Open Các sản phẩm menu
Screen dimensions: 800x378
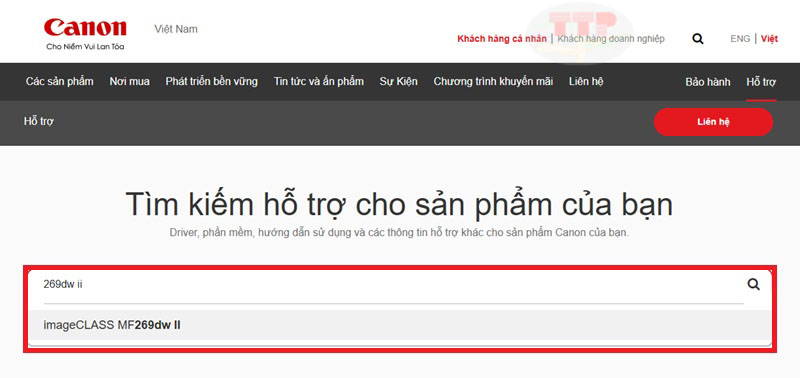(60, 82)
